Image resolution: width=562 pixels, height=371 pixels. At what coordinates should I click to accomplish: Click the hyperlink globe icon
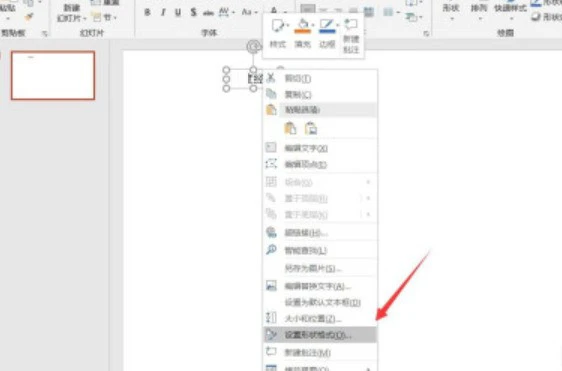(x=271, y=232)
